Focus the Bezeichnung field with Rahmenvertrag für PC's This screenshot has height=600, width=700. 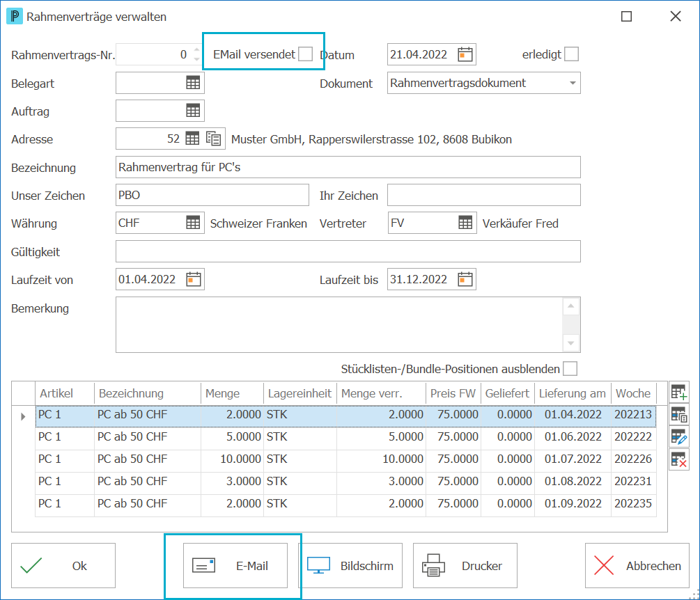(348, 167)
